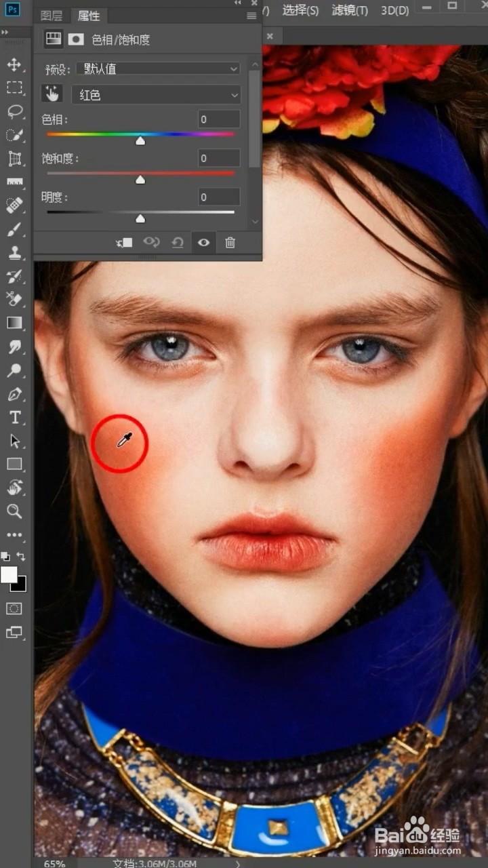Viewport: 488px width, 868px height.
Task: Reset adjustment to defaults
Action: [178, 242]
